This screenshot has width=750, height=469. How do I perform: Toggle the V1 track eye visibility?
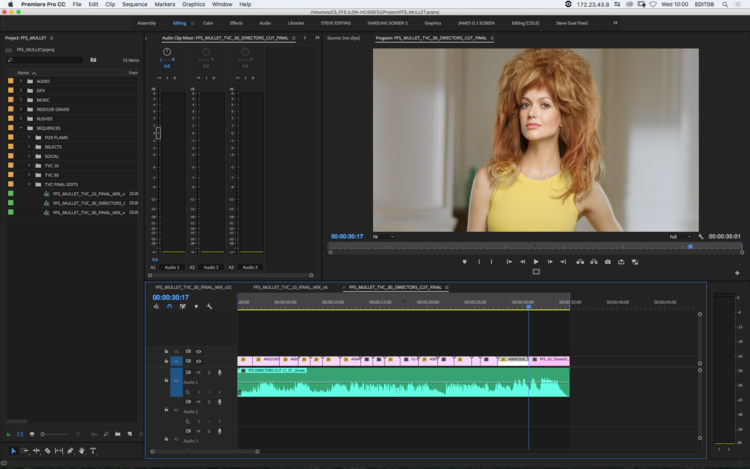point(198,361)
